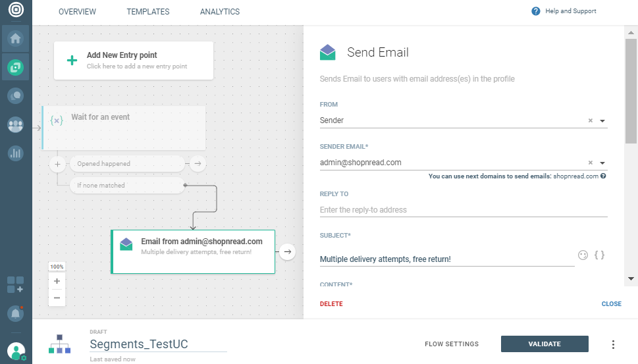638x364 pixels.
Task: Switch to the Analytics tab
Action: point(220,12)
